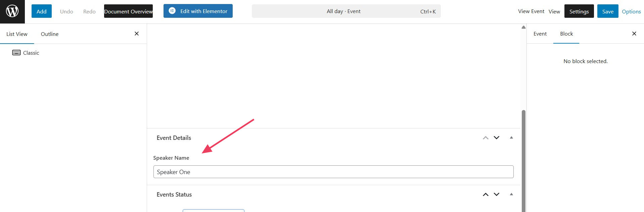Collapse the Event Details panel
This screenshot has width=644, height=212.
511,138
